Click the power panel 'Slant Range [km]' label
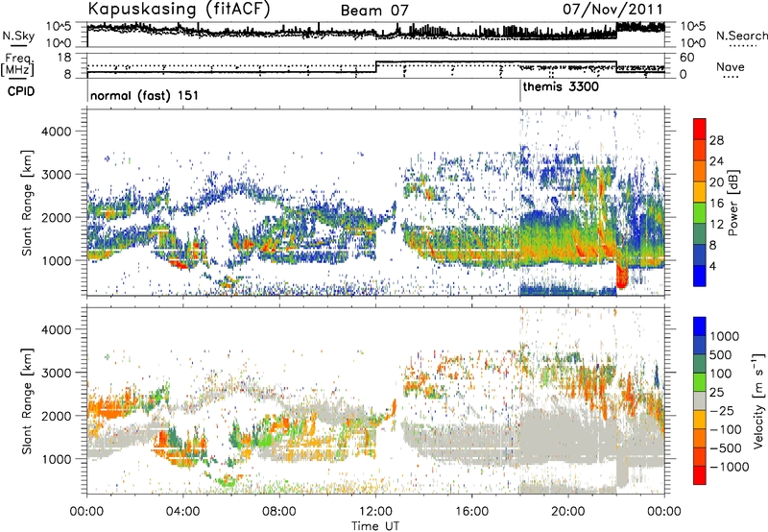768x532 pixels. pos(27,203)
